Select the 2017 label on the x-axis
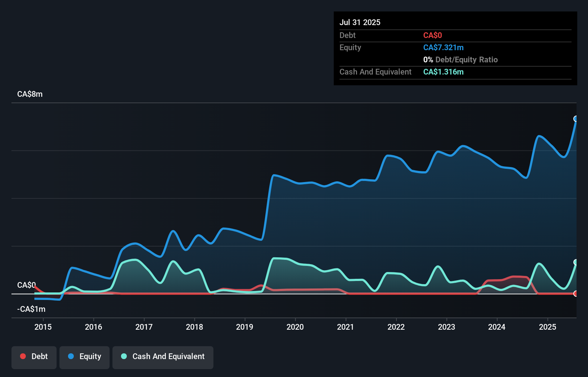Image resolution: width=588 pixels, height=377 pixels. pyautogui.click(x=144, y=327)
